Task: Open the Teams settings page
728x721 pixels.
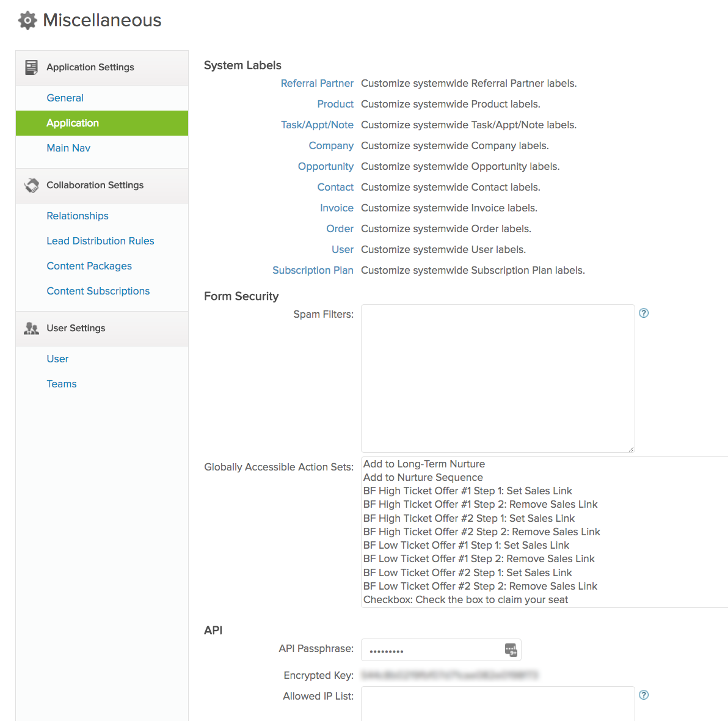Action: 61,384
